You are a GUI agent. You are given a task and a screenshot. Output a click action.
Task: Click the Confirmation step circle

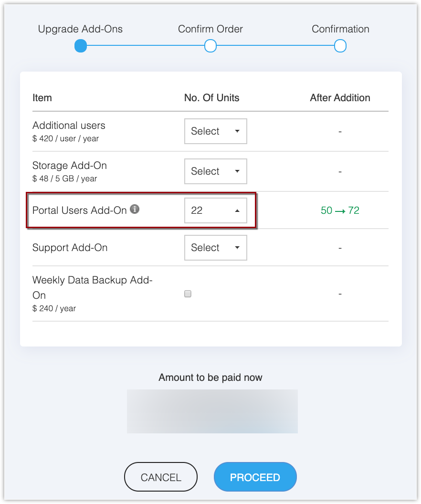pyautogui.click(x=340, y=46)
